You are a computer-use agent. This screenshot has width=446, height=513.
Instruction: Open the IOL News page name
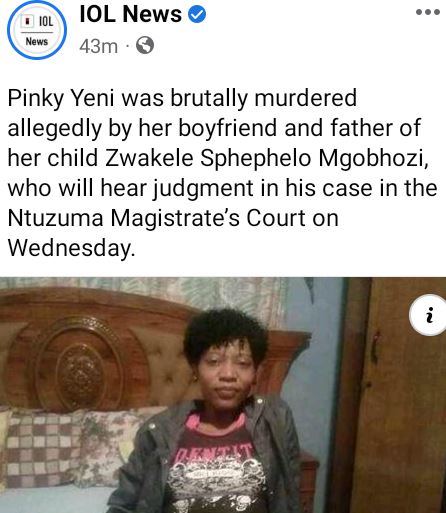(x=130, y=14)
